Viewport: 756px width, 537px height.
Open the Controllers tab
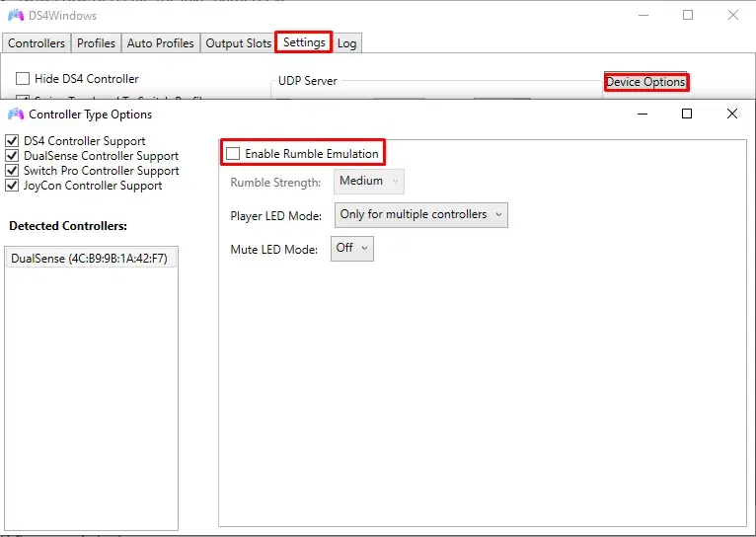pos(37,43)
